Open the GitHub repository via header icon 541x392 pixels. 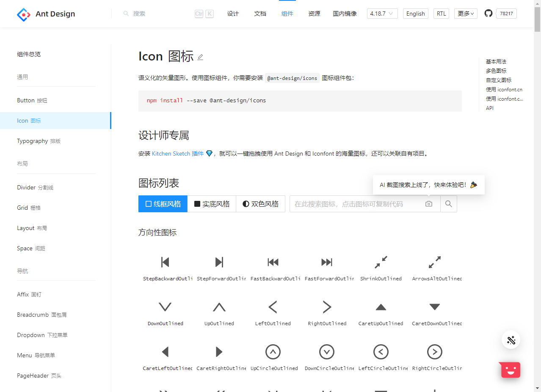(488, 13)
